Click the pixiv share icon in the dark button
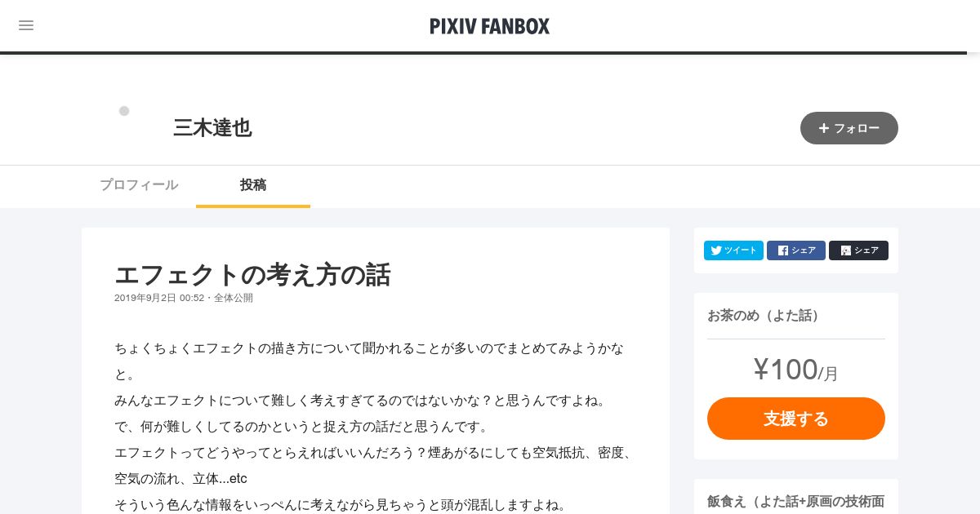The width and height of the screenshot is (980, 514). point(846,250)
